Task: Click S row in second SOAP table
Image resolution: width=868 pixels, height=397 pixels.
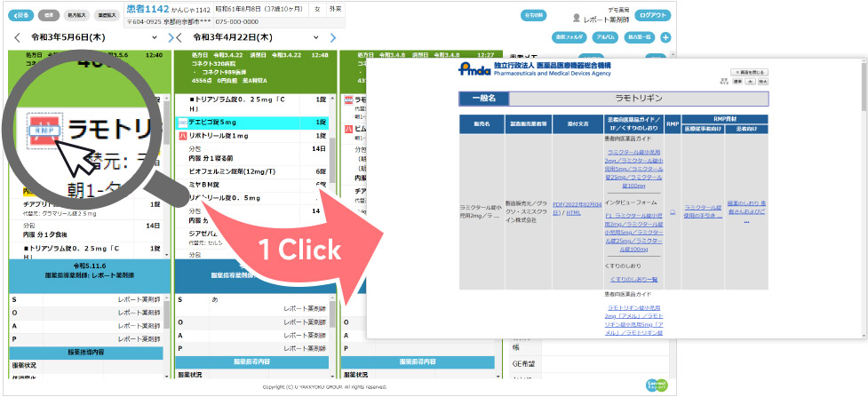Action: (x=252, y=304)
